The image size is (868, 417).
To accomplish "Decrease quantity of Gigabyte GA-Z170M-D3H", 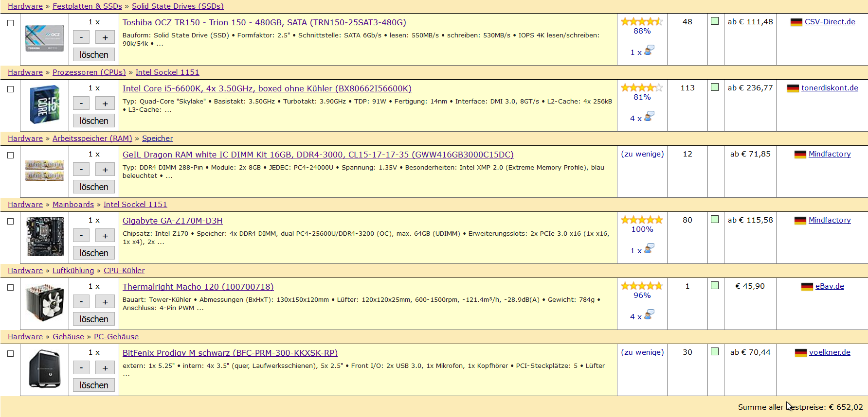I will [81, 236].
